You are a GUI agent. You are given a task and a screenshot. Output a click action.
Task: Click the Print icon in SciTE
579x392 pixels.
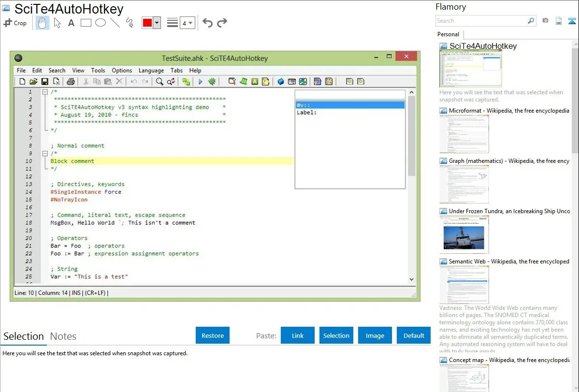pyautogui.click(x=71, y=82)
